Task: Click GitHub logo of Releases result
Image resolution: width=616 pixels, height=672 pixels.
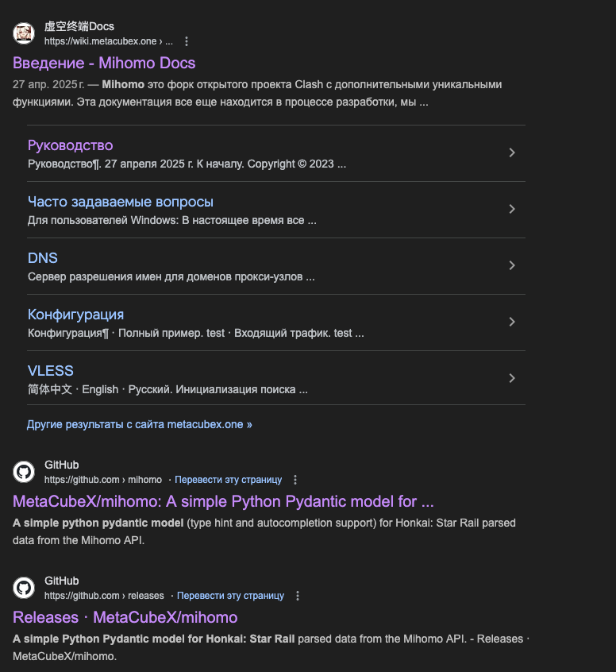Action: 24,588
